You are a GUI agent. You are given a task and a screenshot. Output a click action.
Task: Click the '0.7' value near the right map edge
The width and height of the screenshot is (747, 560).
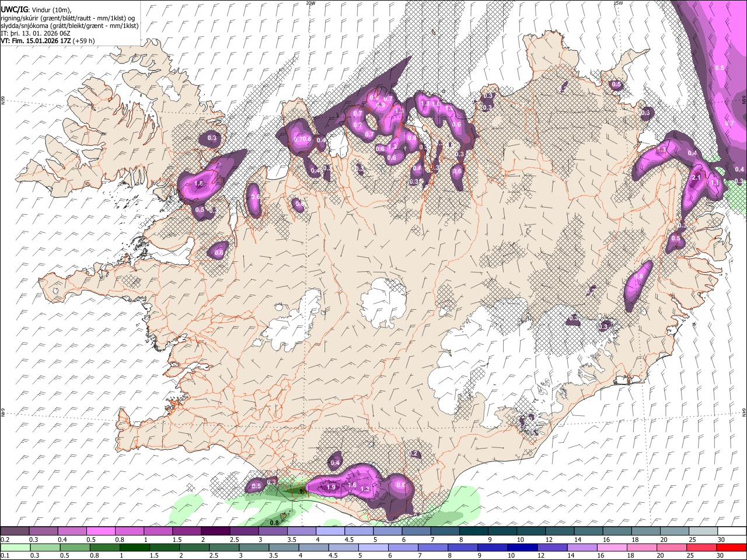(x=729, y=124)
